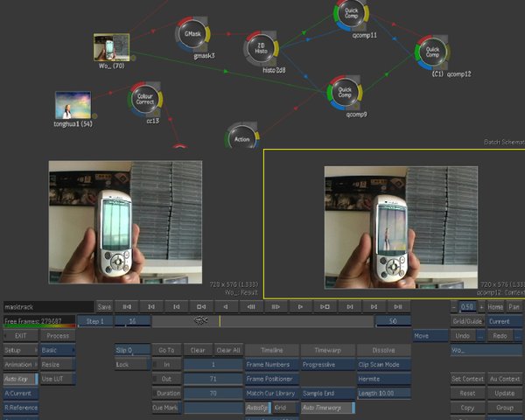
Task: Select the Quick Comp node qcomp12
Action: tap(432, 51)
